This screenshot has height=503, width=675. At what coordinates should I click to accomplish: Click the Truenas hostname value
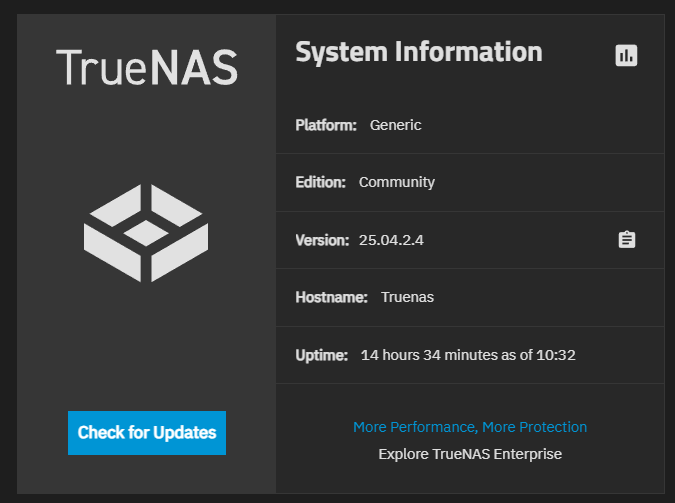coord(407,297)
